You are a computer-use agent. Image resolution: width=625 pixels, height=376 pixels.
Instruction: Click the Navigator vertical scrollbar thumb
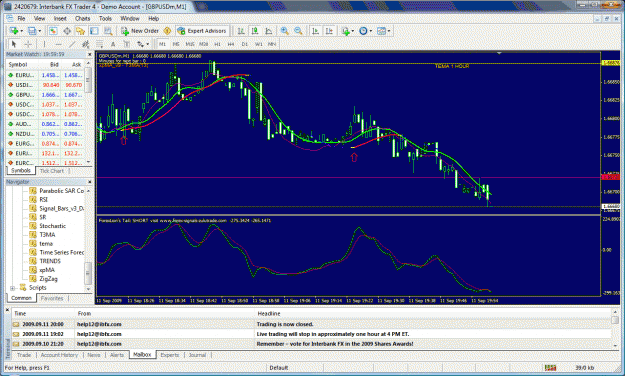[88, 274]
